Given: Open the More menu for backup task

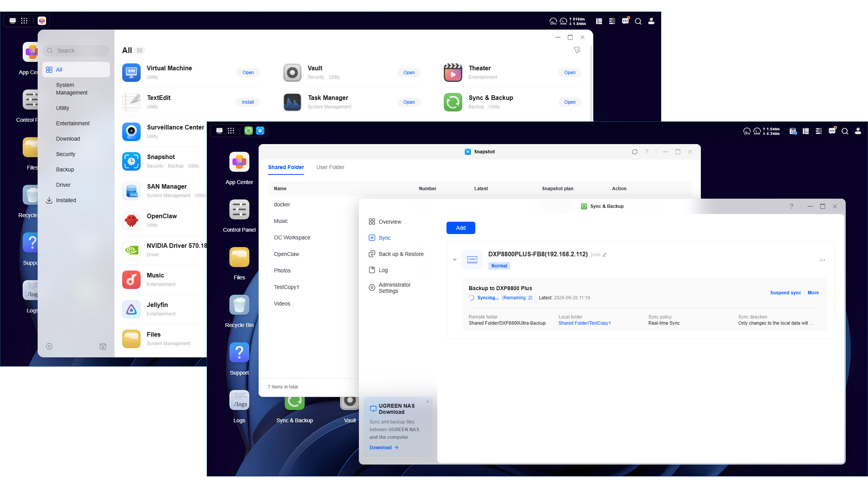Looking at the screenshot, I should pos(813,293).
